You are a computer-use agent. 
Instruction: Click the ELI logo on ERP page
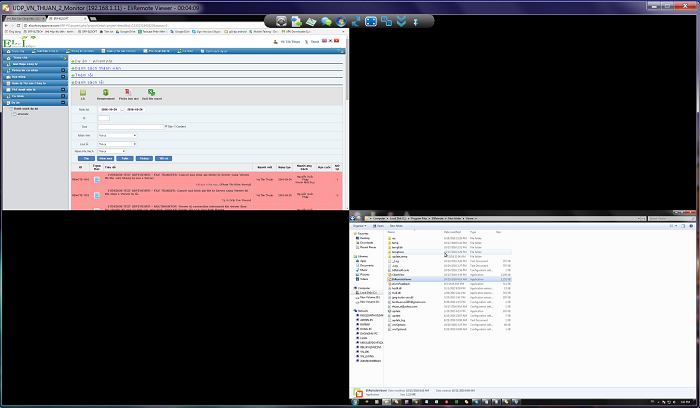(19, 42)
